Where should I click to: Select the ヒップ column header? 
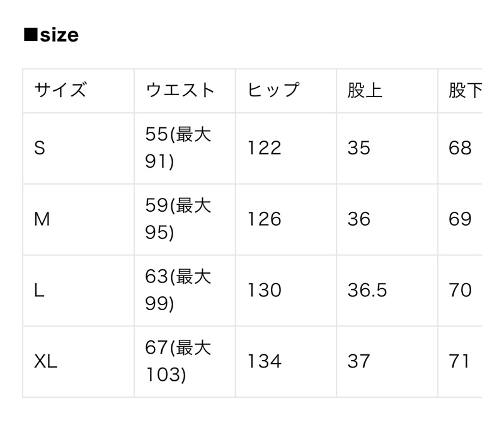pos(273,90)
